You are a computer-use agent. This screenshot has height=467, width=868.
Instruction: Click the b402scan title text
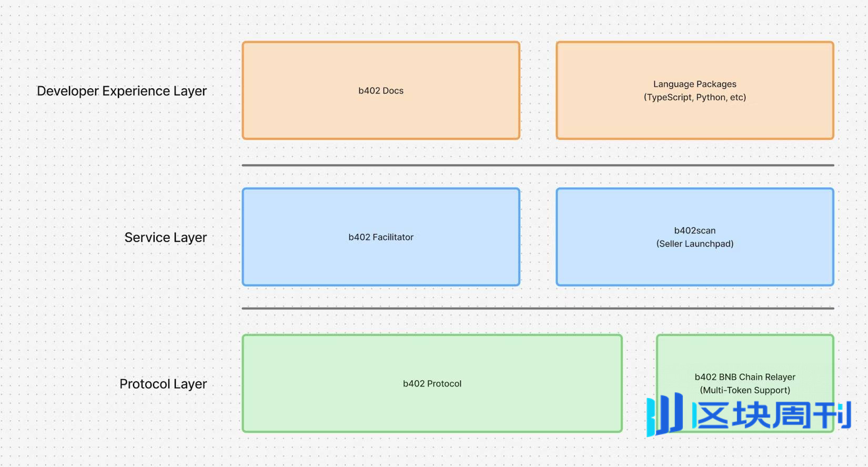[x=694, y=230]
